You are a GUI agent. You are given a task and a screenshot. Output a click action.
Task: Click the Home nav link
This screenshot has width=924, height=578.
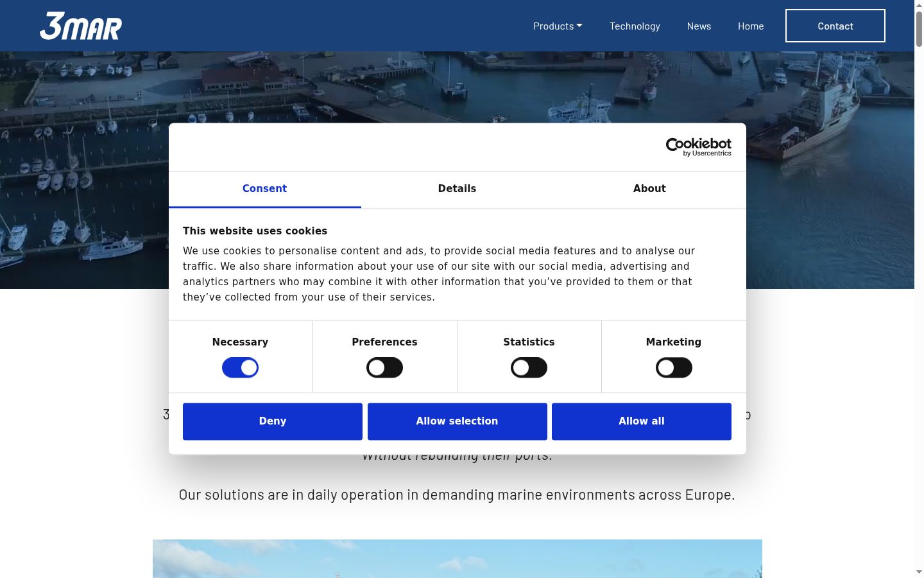[751, 26]
